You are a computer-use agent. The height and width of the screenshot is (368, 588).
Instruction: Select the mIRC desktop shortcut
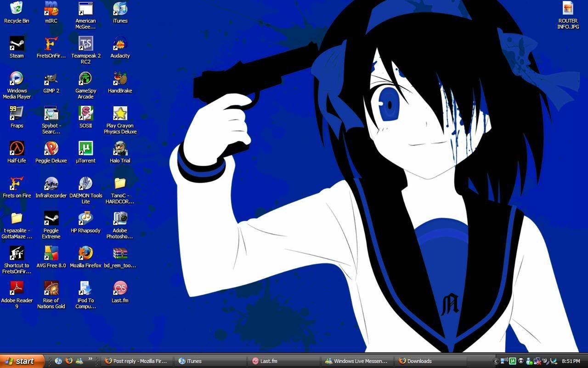pyautogui.click(x=51, y=12)
